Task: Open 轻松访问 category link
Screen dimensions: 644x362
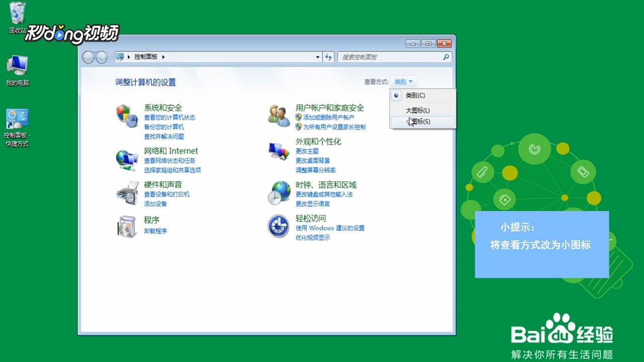Action: point(311,218)
